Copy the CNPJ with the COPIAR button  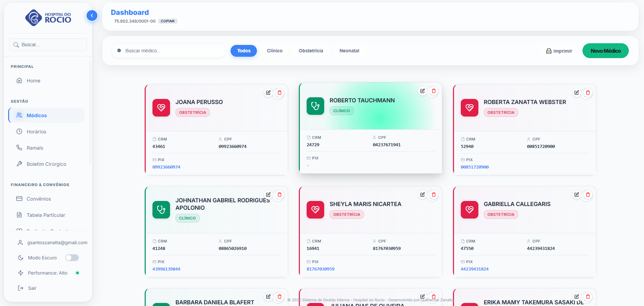point(168,21)
